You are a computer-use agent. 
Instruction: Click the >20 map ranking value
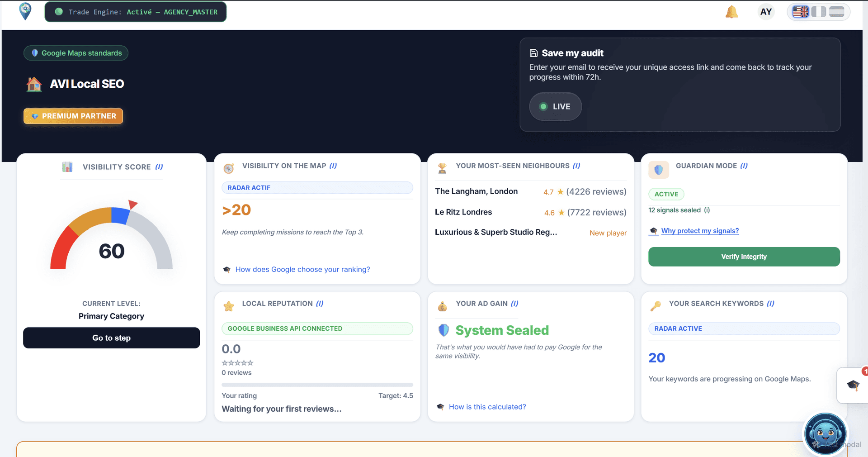click(x=236, y=210)
